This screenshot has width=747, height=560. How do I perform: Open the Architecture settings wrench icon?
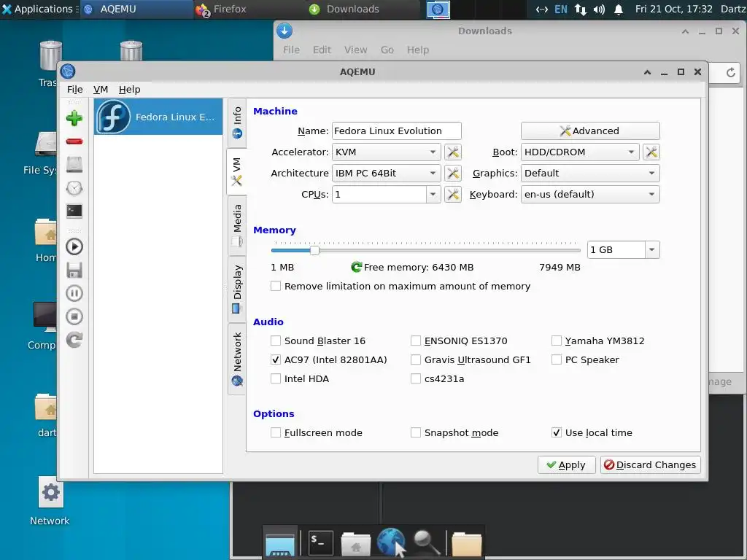pos(452,174)
